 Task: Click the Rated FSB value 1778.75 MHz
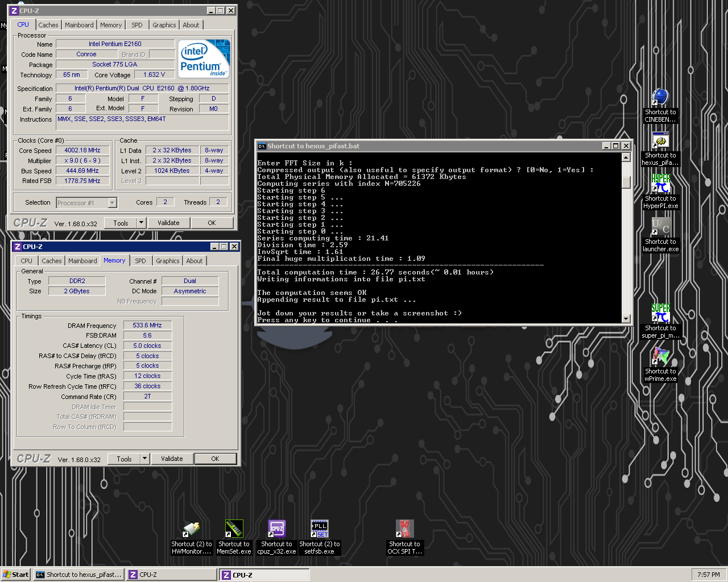pyautogui.click(x=82, y=181)
